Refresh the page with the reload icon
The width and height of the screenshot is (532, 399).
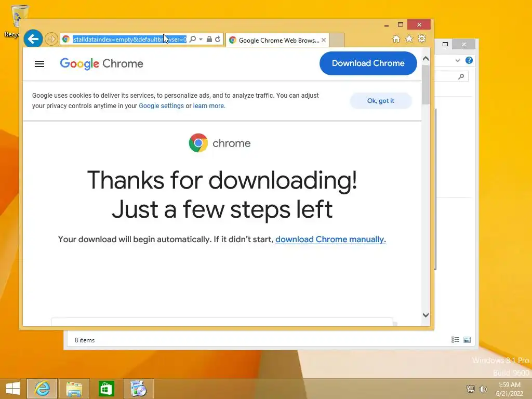coord(218,39)
